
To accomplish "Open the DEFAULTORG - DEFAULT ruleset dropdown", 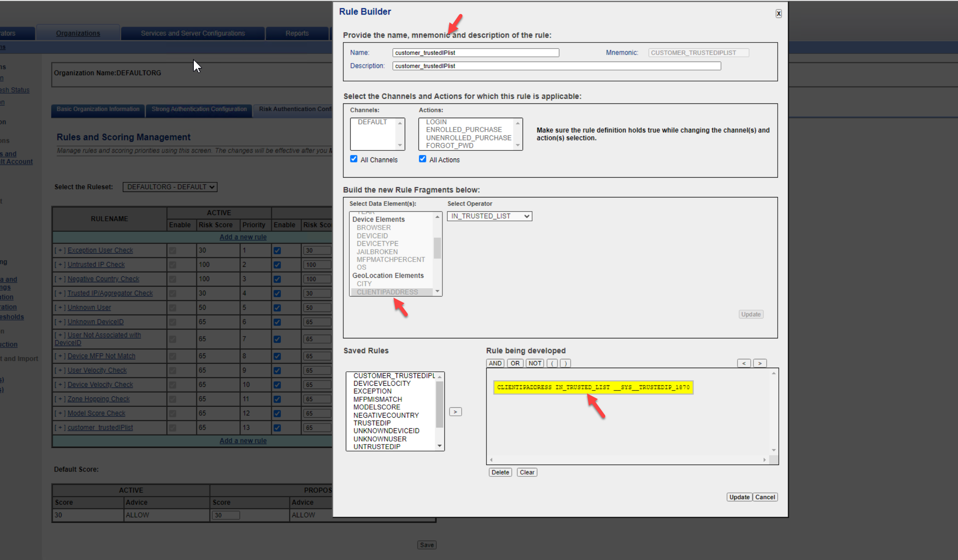I will [x=170, y=187].
